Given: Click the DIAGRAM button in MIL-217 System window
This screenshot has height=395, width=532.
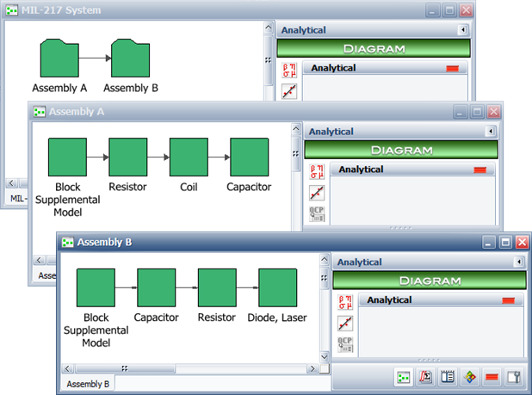Looking at the screenshot, I should click(374, 48).
